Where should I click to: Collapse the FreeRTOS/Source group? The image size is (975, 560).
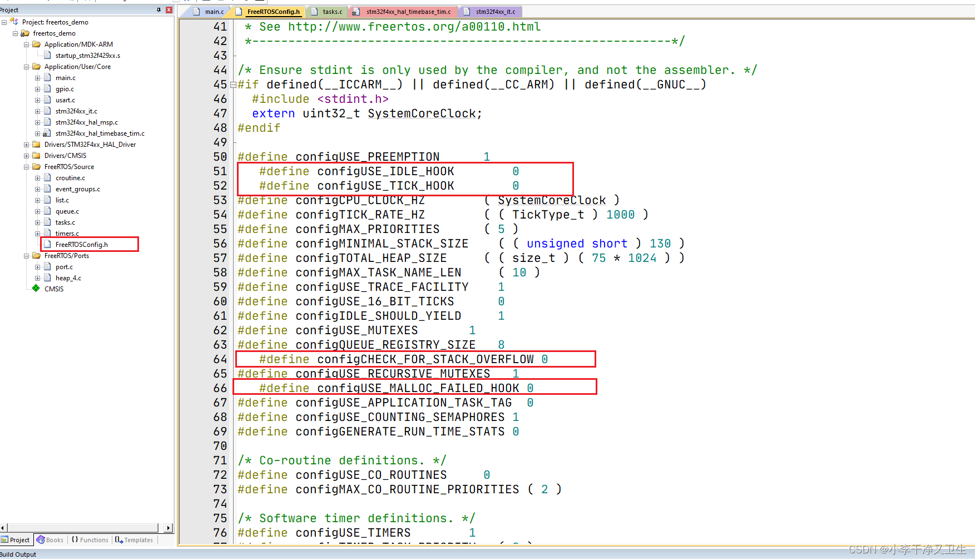(x=26, y=167)
